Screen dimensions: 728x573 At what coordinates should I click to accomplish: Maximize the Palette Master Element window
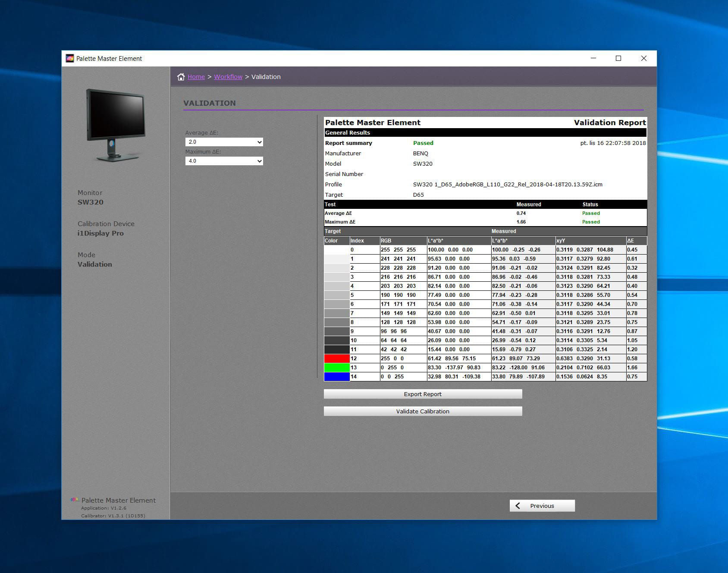pyautogui.click(x=618, y=58)
